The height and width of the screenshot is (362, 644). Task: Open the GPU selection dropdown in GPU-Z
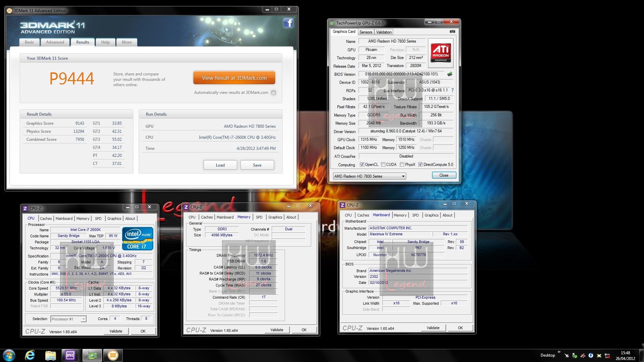(369, 176)
